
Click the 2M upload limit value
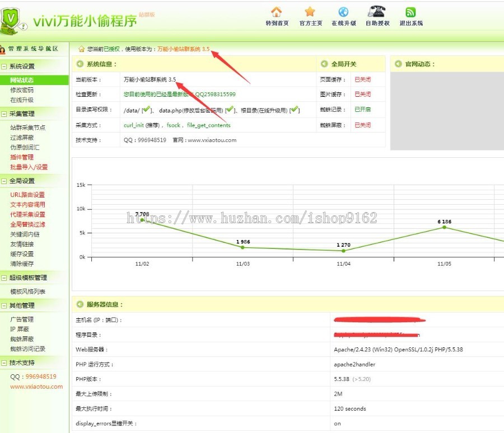pyautogui.click(x=338, y=394)
